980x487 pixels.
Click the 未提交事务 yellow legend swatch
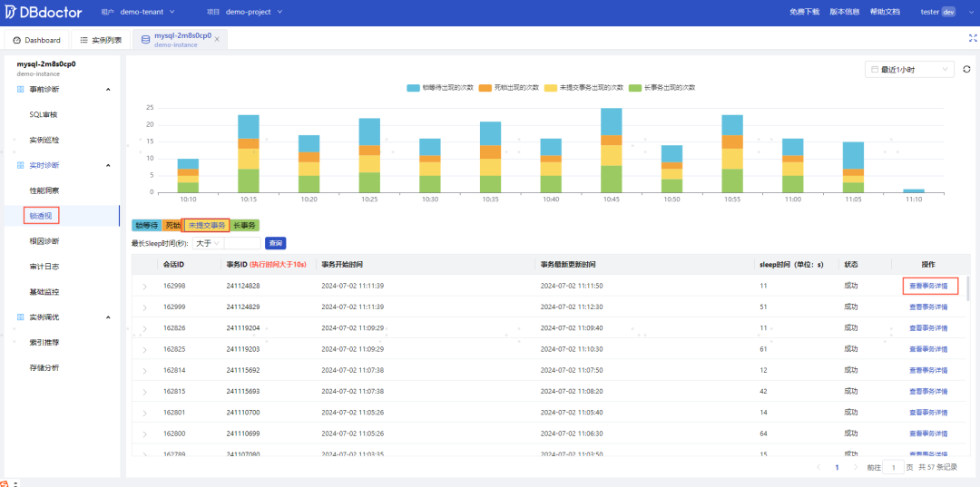[552, 88]
